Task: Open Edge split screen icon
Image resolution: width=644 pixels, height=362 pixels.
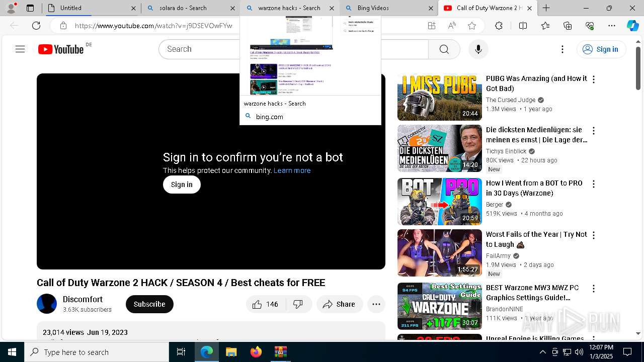Action: point(523,26)
